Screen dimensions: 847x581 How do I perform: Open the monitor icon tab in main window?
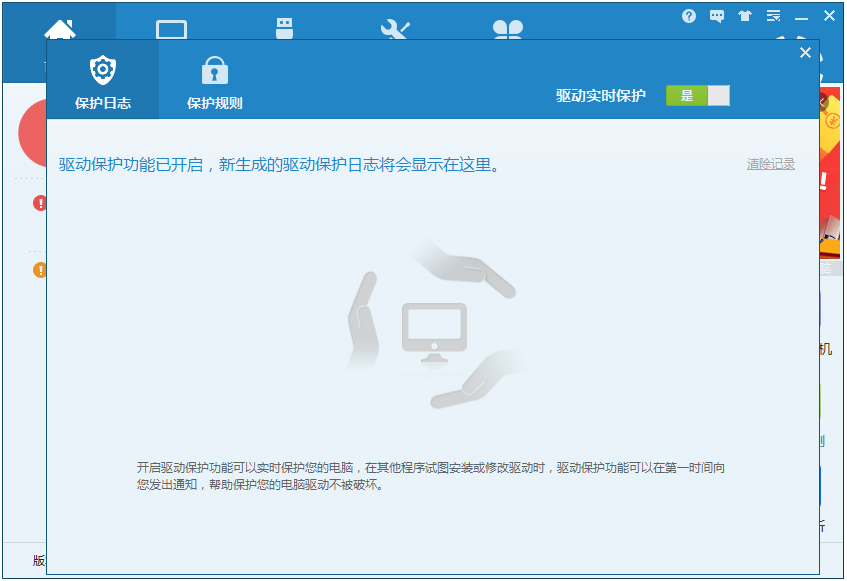(x=171, y=29)
